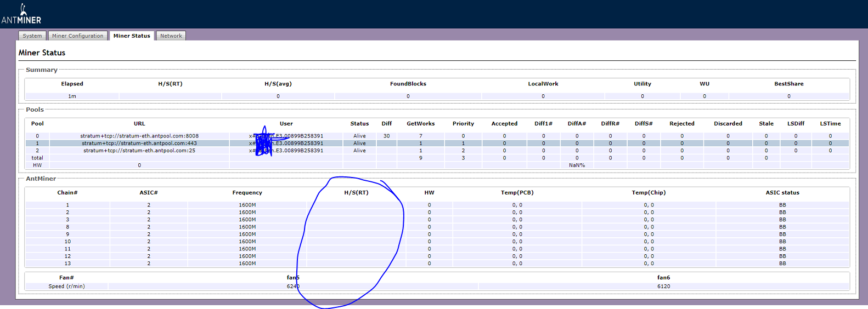
Task: Click the 'BestShare' summary header
Action: tap(789, 84)
